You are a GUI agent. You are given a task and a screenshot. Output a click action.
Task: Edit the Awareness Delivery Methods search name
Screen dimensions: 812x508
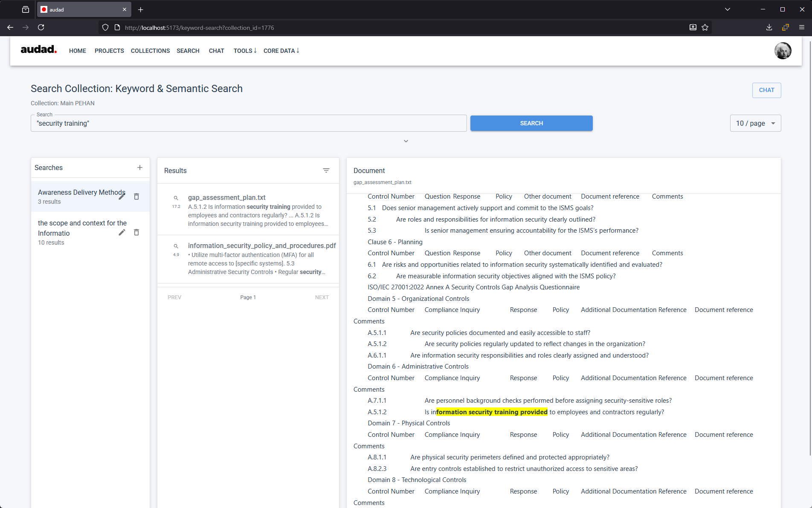(x=122, y=196)
